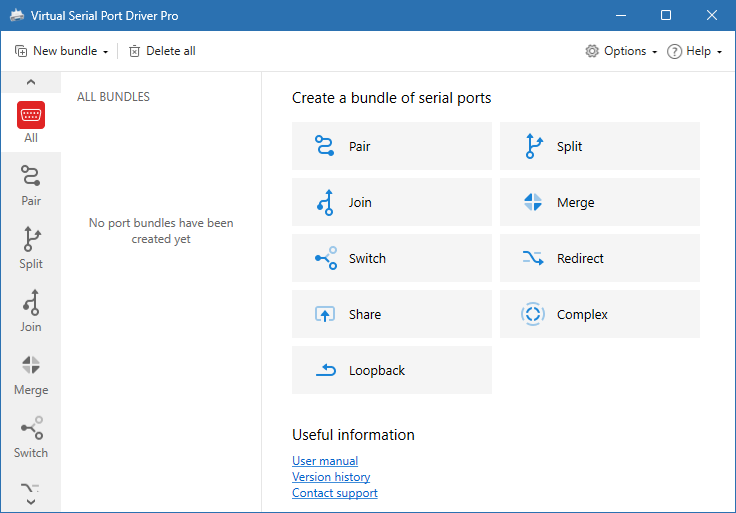Click the 'No port bundles have been created yet' message

(x=161, y=230)
